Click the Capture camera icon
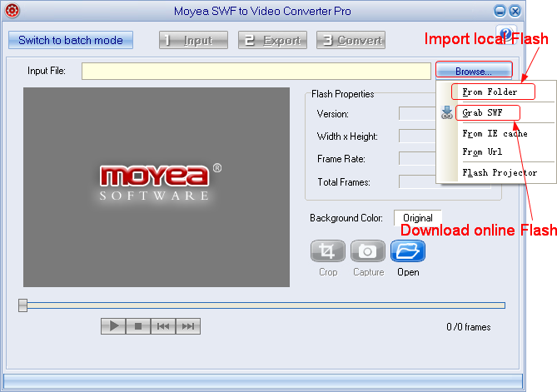This screenshot has width=557, height=392. tap(368, 251)
